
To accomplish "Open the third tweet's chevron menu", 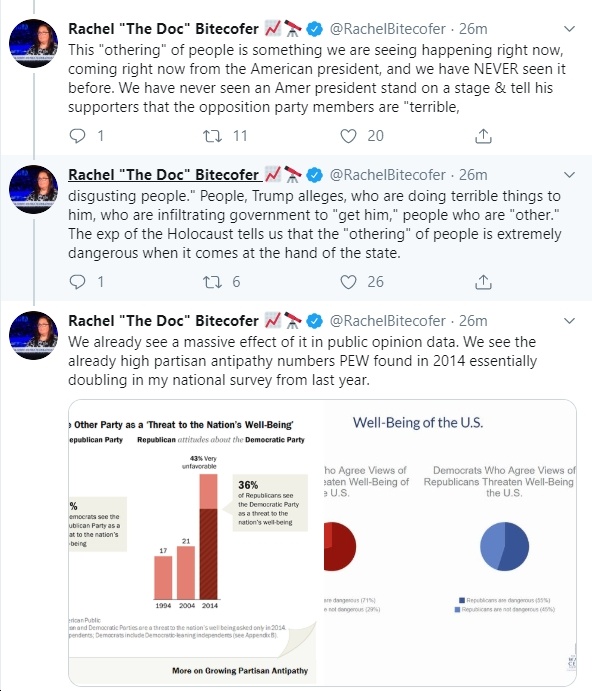I will [570, 321].
